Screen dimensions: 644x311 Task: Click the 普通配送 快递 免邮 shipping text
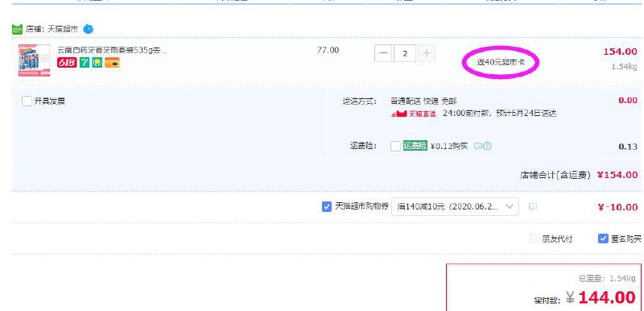coord(424,101)
